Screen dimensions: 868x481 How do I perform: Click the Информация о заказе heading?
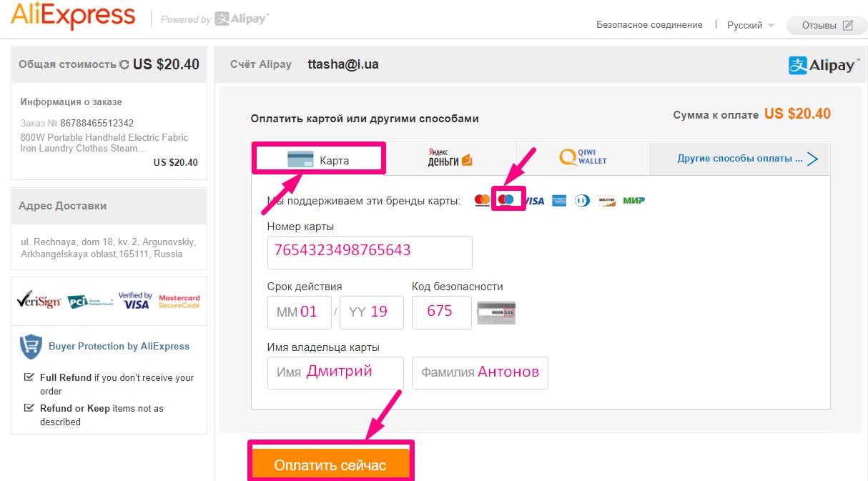click(71, 101)
